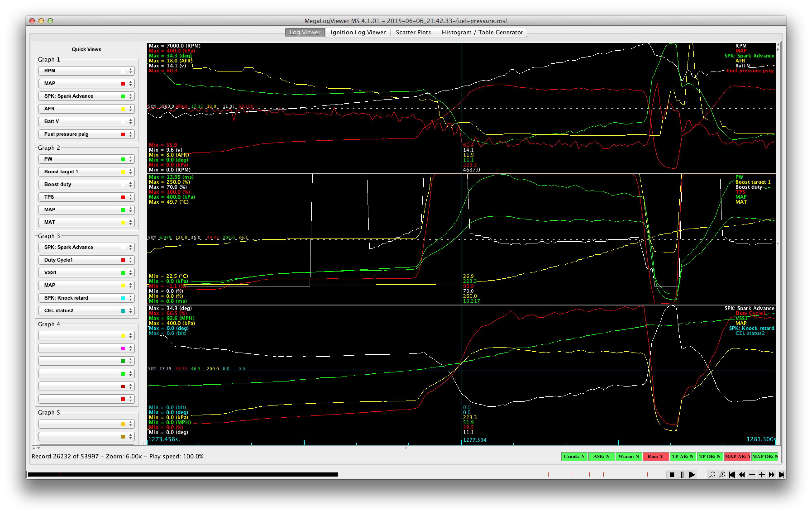Click the rewind double-arrow icon

coord(742,474)
